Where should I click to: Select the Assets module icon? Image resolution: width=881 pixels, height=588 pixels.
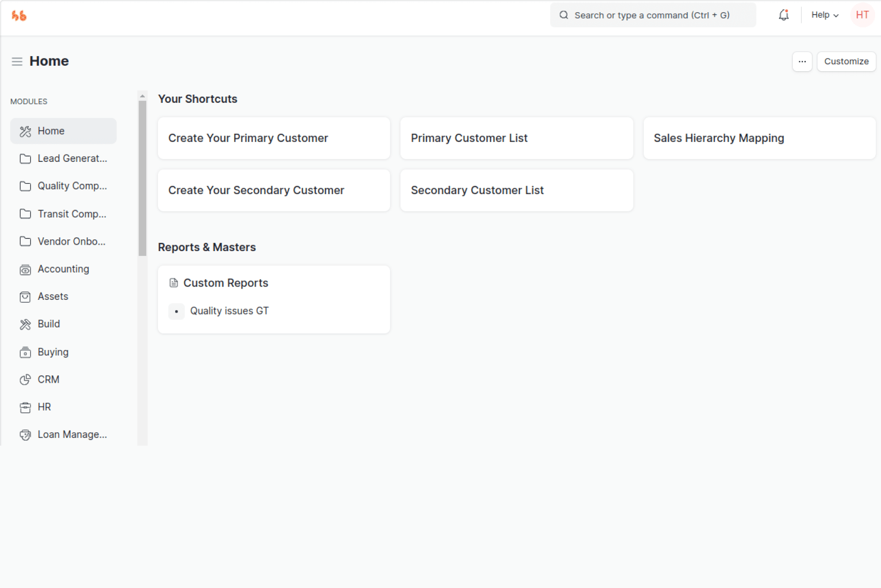[25, 297]
